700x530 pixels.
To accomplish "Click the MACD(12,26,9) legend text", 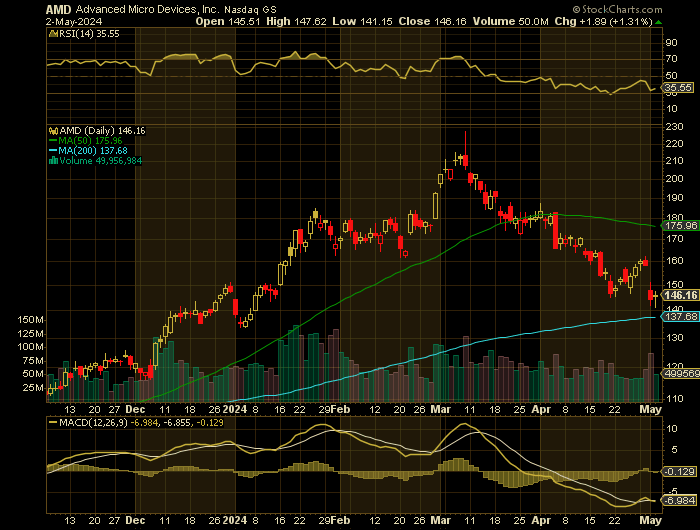I will [x=94, y=422].
